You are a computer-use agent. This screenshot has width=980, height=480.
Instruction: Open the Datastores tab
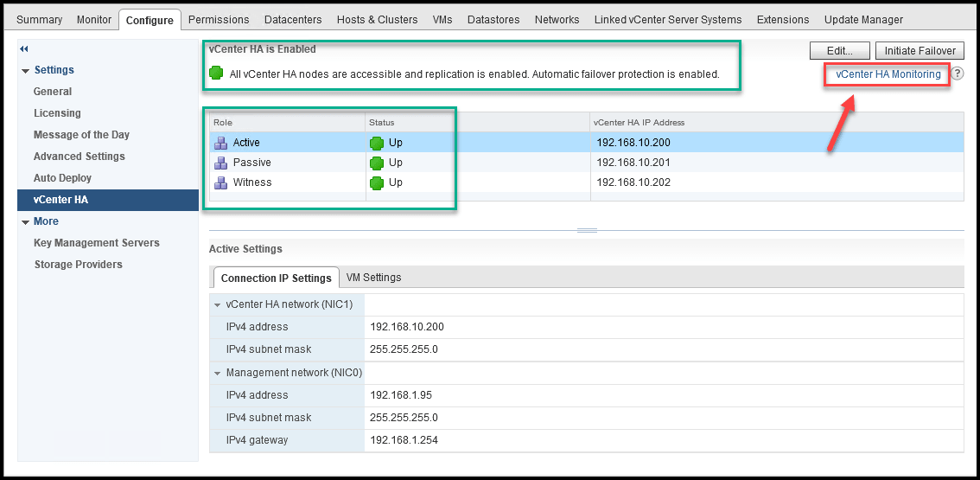[x=493, y=19]
